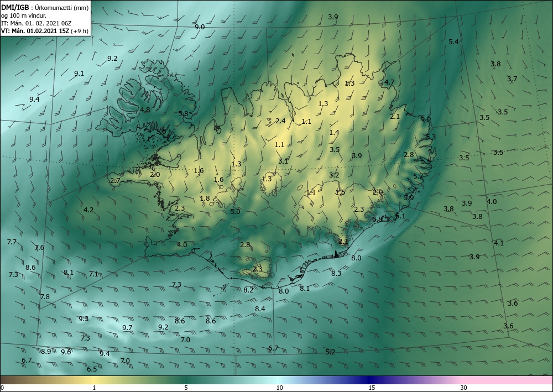This screenshot has width=553, height=392.
Task: Click the '7.8' value on the map
Action: 45,296
